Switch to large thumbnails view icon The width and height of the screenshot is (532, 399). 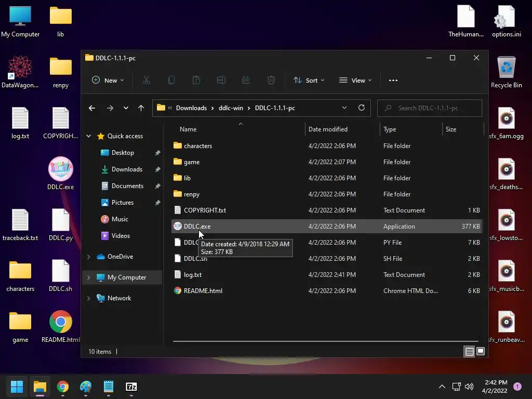(481, 352)
